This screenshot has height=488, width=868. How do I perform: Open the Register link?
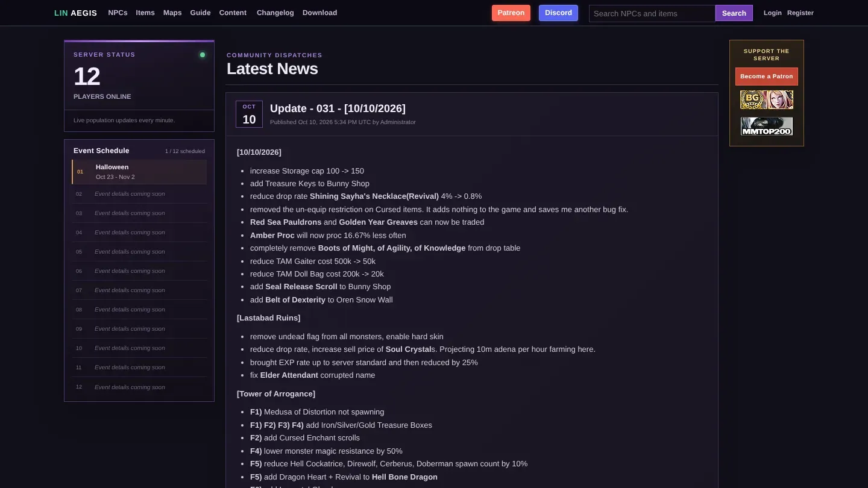coord(800,13)
